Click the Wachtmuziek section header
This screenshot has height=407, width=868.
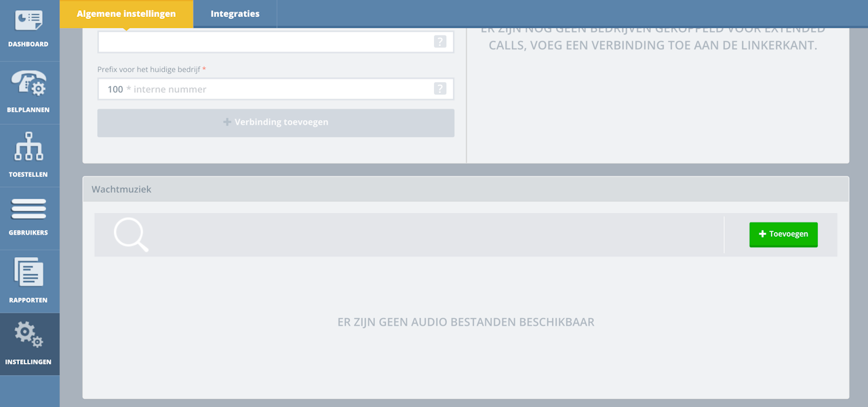(466, 189)
